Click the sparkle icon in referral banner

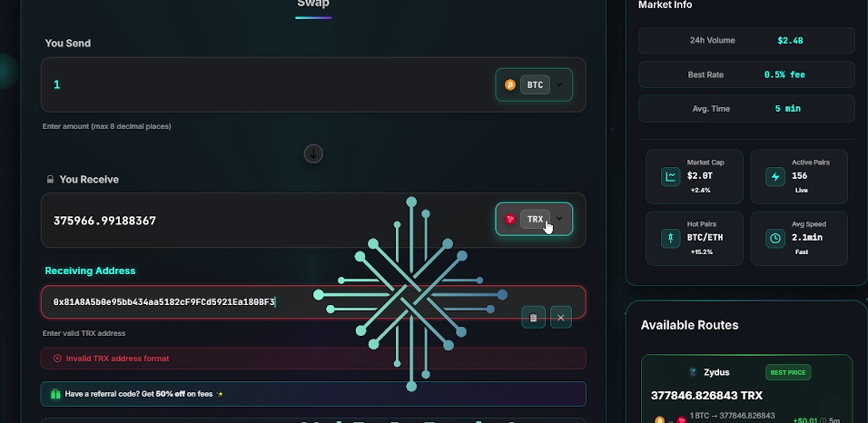pos(220,394)
